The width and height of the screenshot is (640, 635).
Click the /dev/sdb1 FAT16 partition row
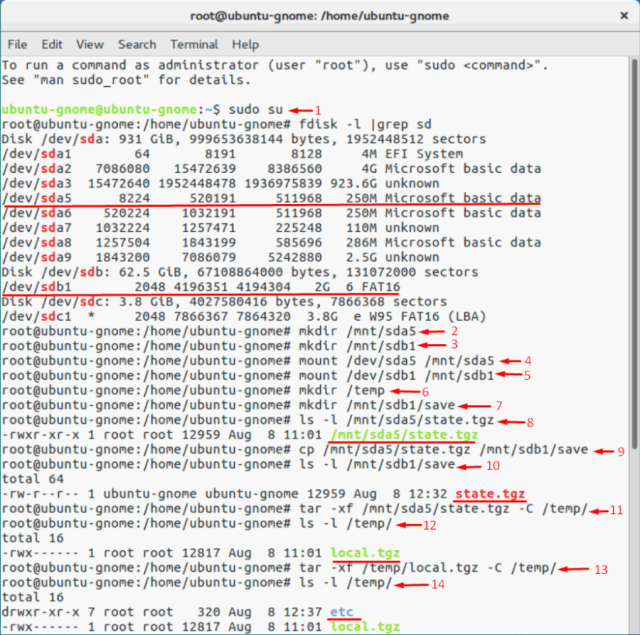tap(200, 286)
